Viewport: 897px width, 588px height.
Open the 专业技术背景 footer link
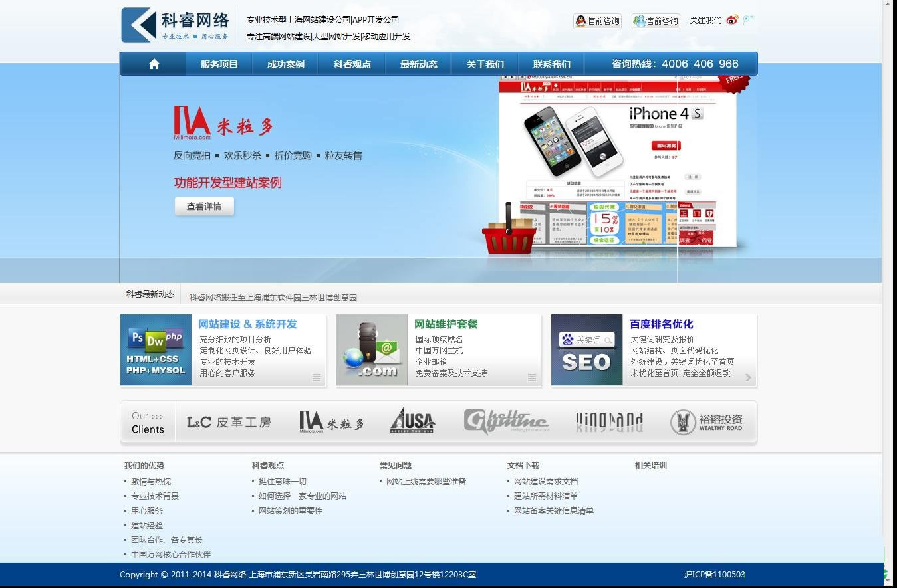click(155, 496)
